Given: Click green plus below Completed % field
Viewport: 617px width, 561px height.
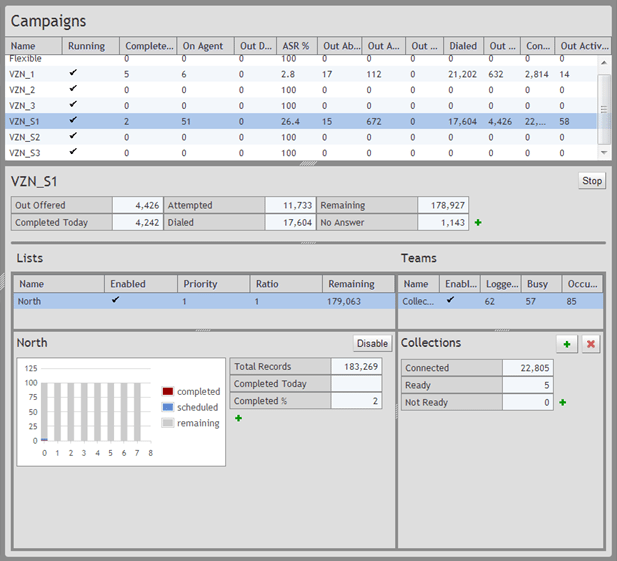Looking at the screenshot, I should click(x=238, y=418).
